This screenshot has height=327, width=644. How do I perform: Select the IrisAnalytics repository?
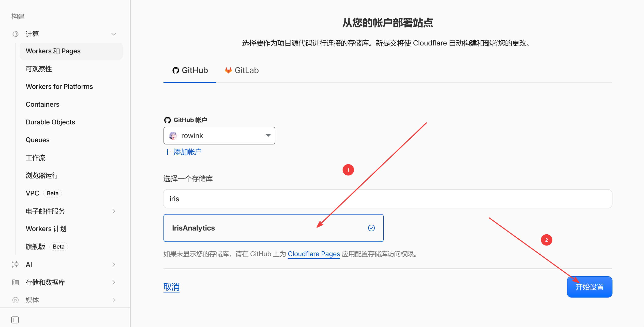click(273, 228)
